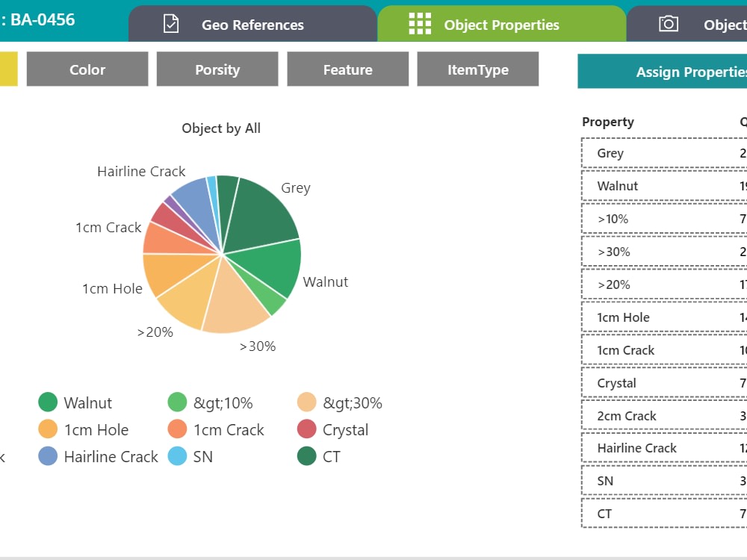Select the Crystal property row
Screen dimensions: 747x560
point(664,383)
